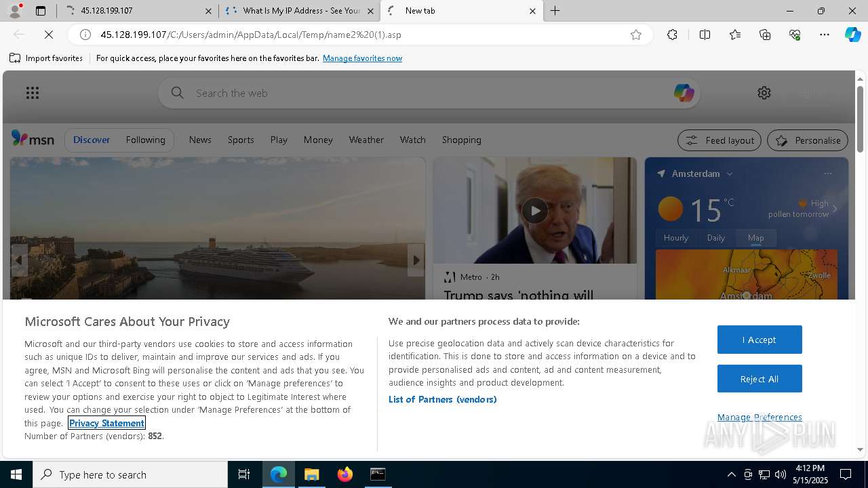Viewport: 868px width, 488px height.
Task: Open the command prompt taskbar icon
Action: 378,474
